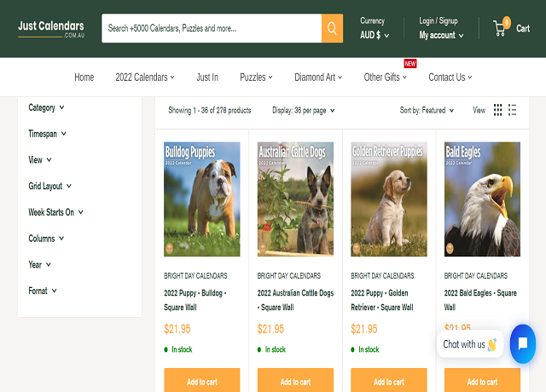Change Display 36 per page dropdown

(303, 111)
